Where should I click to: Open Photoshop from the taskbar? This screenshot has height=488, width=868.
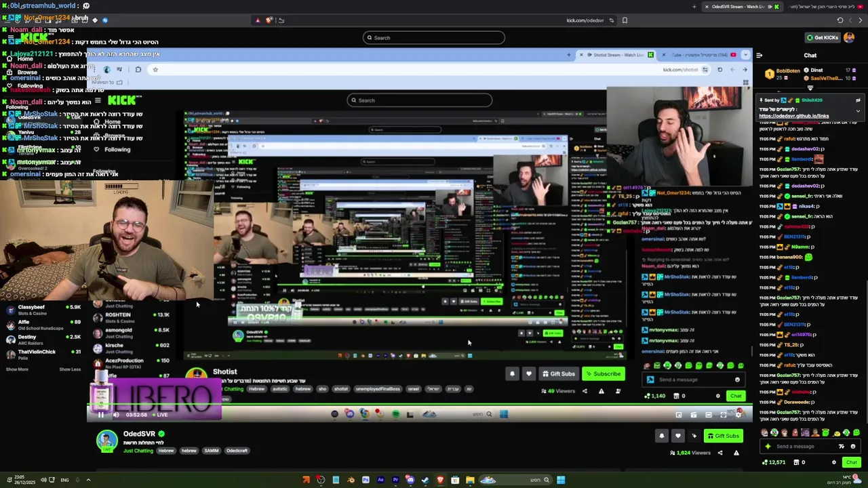(366, 481)
